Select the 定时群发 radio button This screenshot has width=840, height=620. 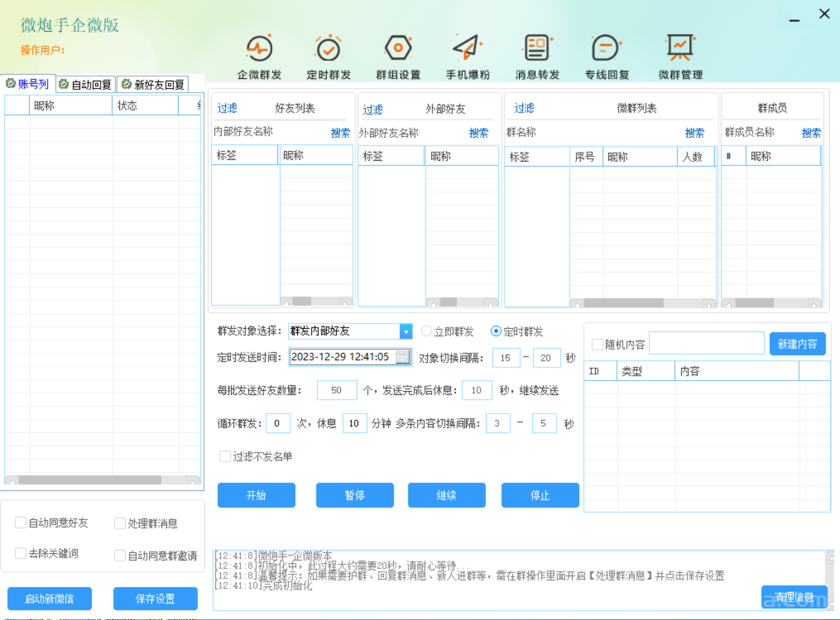[x=496, y=332]
